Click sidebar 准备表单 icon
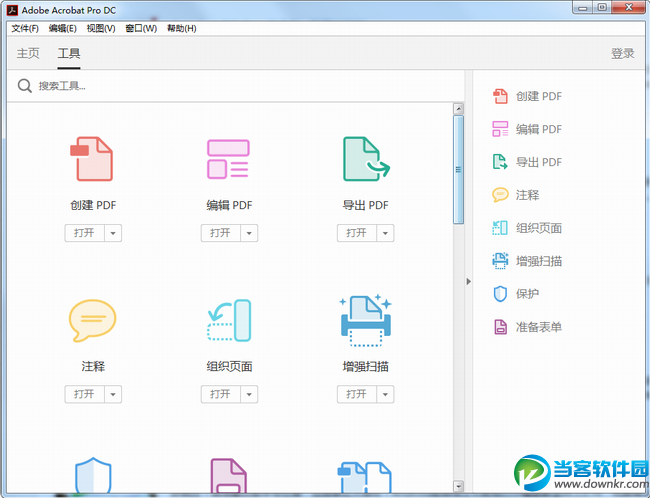The height and width of the screenshot is (498, 650). [x=500, y=327]
